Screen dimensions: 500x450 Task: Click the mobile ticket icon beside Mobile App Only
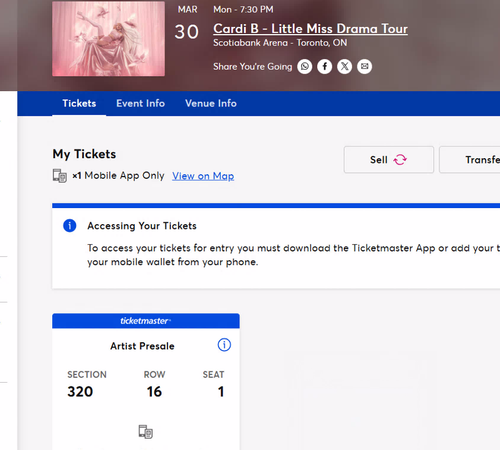(60, 176)
